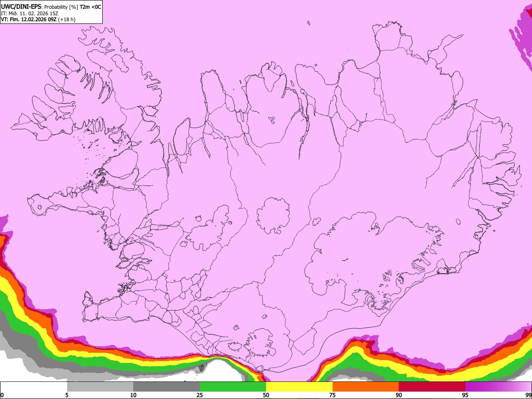Screen dimensions: 532x399
Task: Click the legend tick label '75'
Action: [x=333, y=395]
